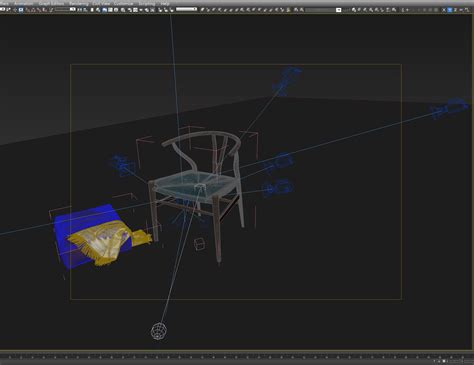Open the Customize menu
This screenshot has width=474, height=365.
(124, 3)
